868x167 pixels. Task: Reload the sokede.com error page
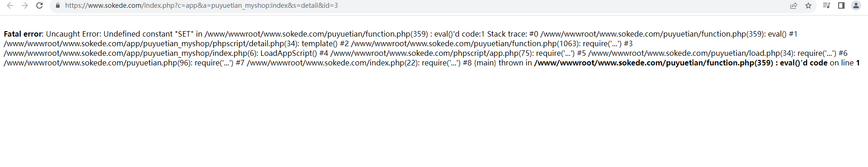[x=39, y=5]
